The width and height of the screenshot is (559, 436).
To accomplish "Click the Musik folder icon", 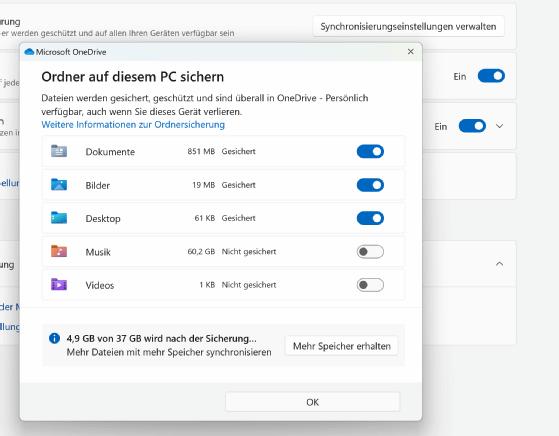I will click(x=59, y=251).
